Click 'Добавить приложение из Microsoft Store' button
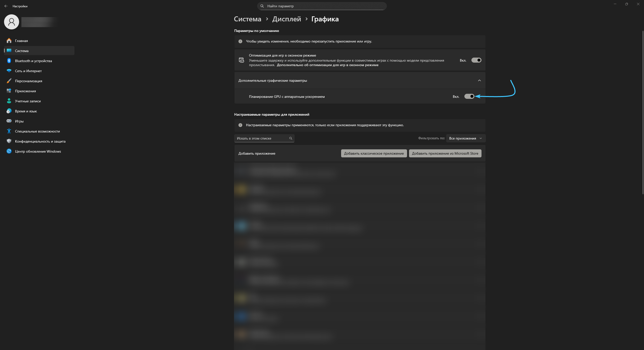 click(x=445, y=153)
